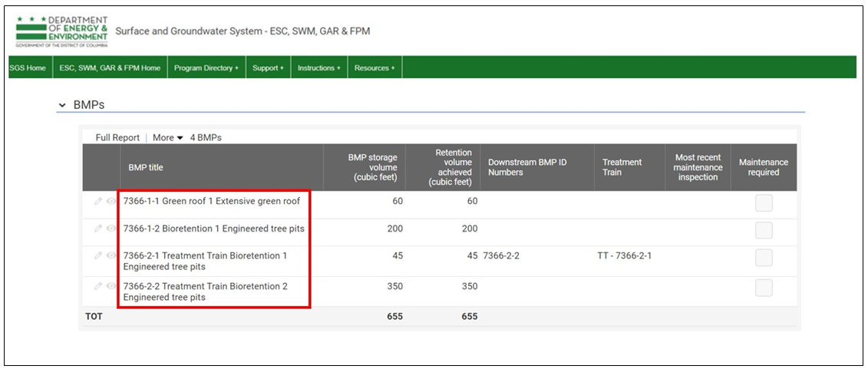Screen dimensions: 868x369
Task: Sort by BMP storage volume column header
Action: pos(372,167)
